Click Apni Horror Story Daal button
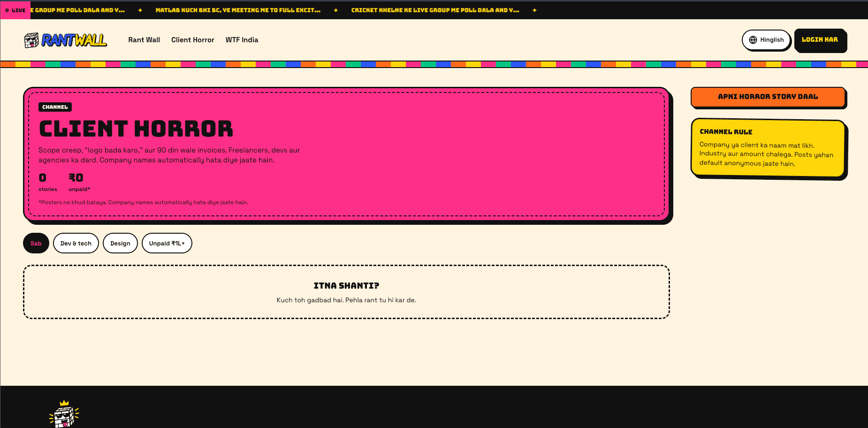868x428 pixels. (768, 97)
